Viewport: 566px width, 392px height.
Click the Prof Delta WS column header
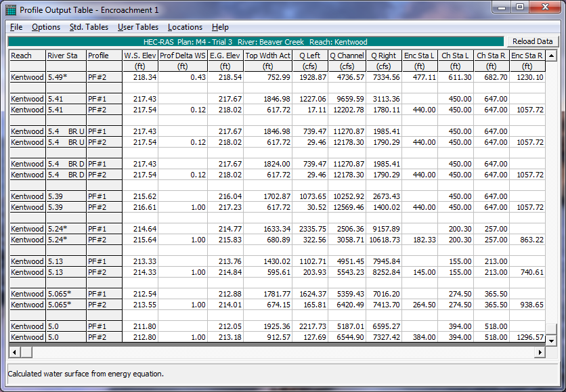click(182, 56)
